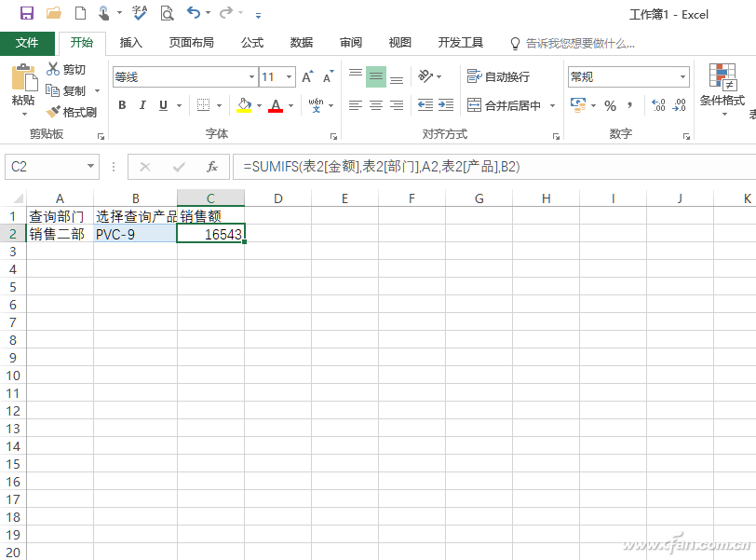Click the 视图 ribbon tab
This screenshot has height=560, width=756.
pos(400,43)
